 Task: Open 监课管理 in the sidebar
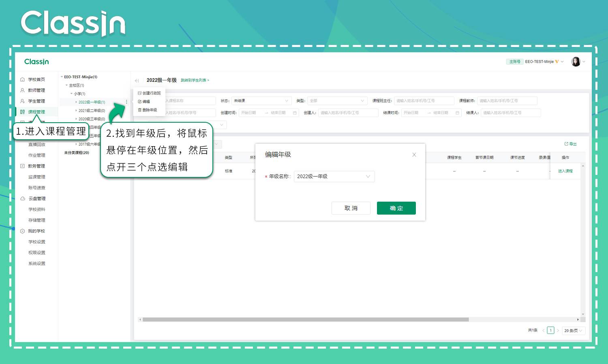point(37,177)
